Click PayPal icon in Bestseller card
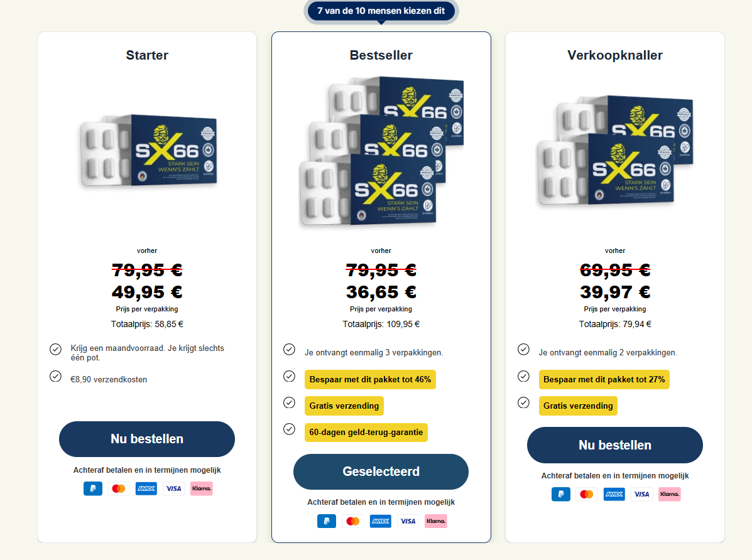This screenshot has height=560, width=752. [327, 521]
